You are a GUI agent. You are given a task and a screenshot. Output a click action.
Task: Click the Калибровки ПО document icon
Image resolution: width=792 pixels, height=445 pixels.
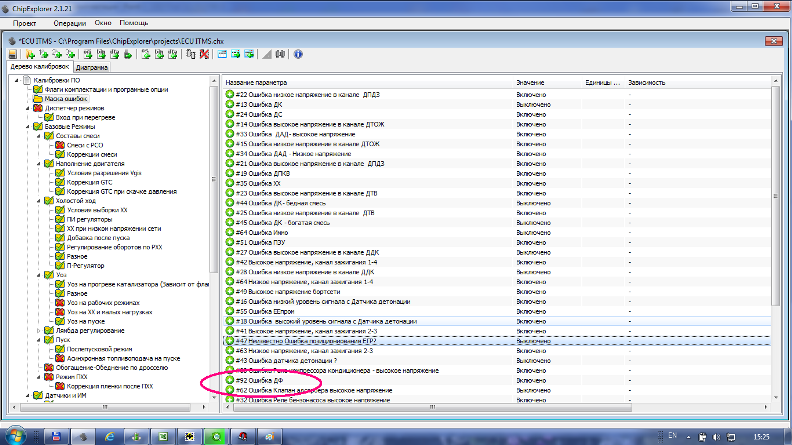pos(26,80)
